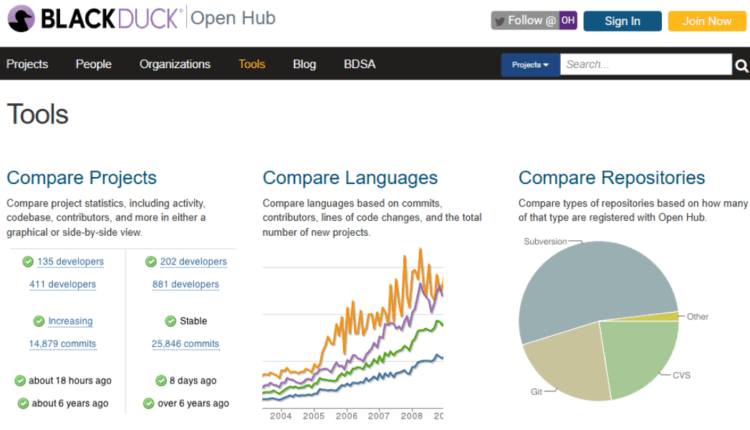Click the 14,879 commits link

[x=63, y=343]
